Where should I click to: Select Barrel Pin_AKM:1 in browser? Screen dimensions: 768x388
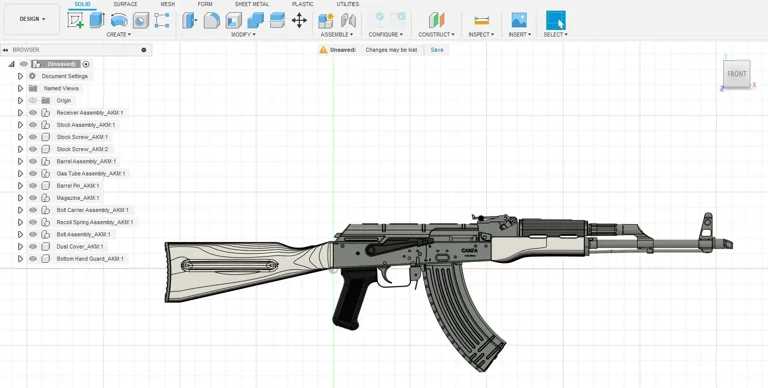click(x=77, y=186)
